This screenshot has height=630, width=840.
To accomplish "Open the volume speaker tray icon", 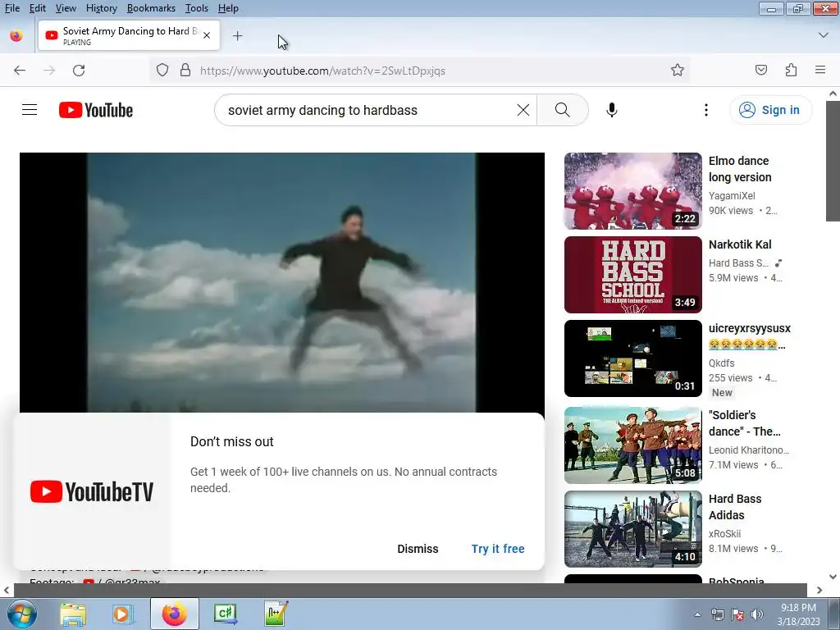I will (x=757, y=614).
